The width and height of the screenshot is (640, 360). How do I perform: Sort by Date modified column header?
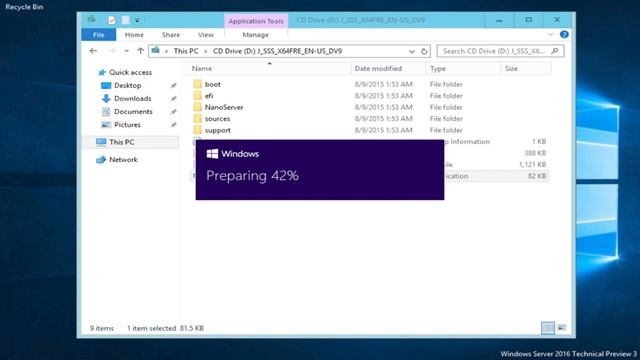(388, 69)
